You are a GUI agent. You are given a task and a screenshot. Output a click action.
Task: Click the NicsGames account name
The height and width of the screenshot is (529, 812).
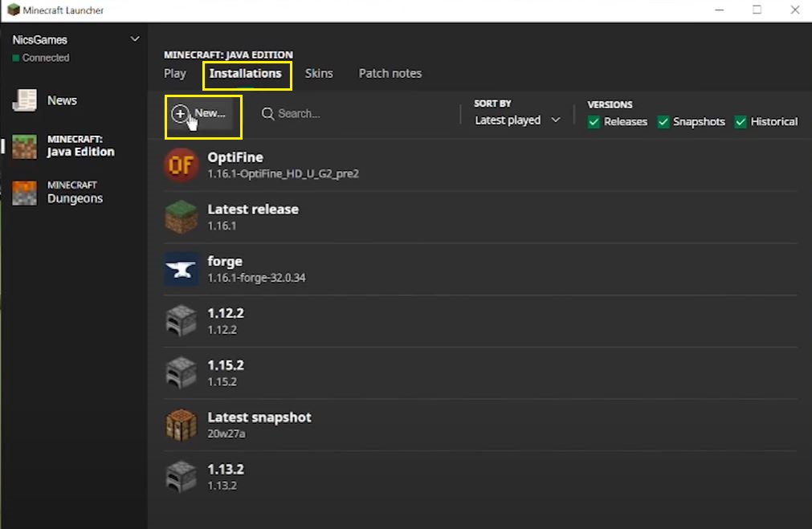pyautogui.click(x=40, y=40)
